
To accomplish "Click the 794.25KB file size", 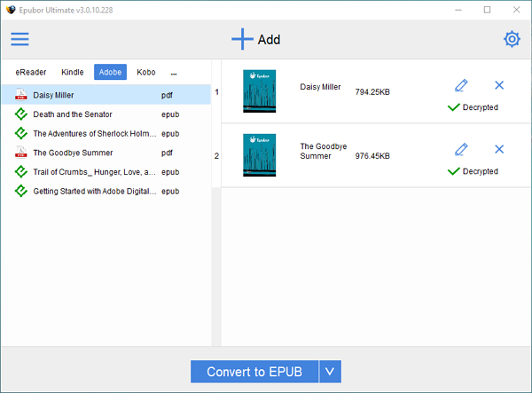I will coord(372,92).
